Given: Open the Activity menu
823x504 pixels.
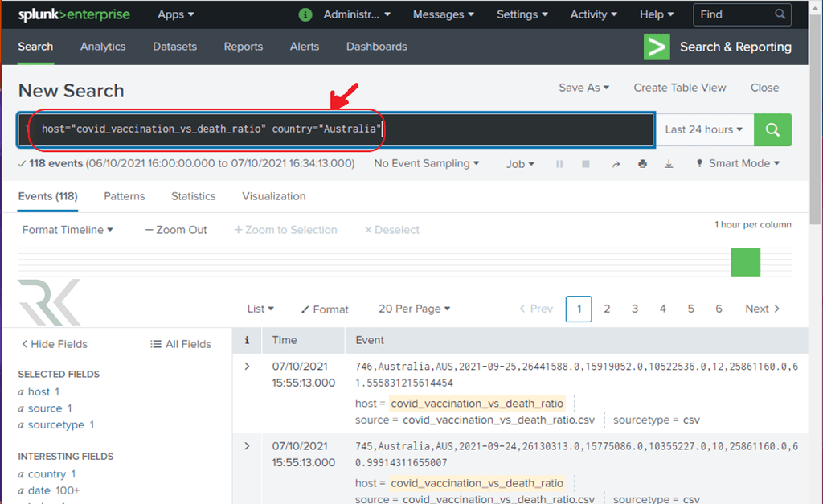Looking at the screenshot, I should point(594,14).
